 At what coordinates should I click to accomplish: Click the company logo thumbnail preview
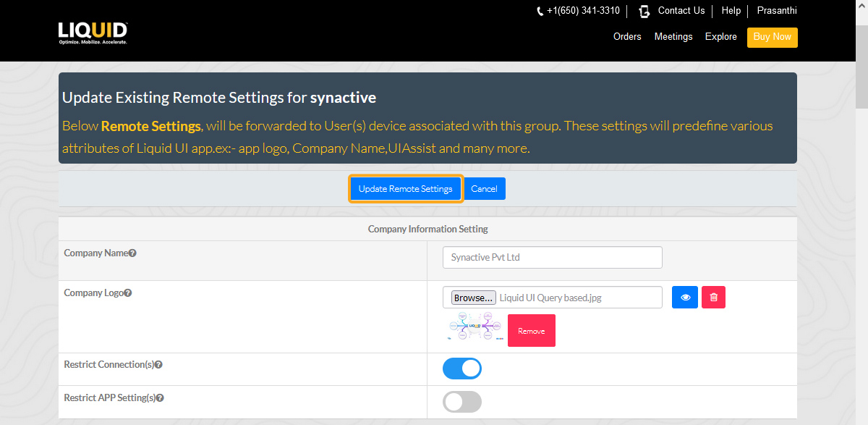coord(475,328)
